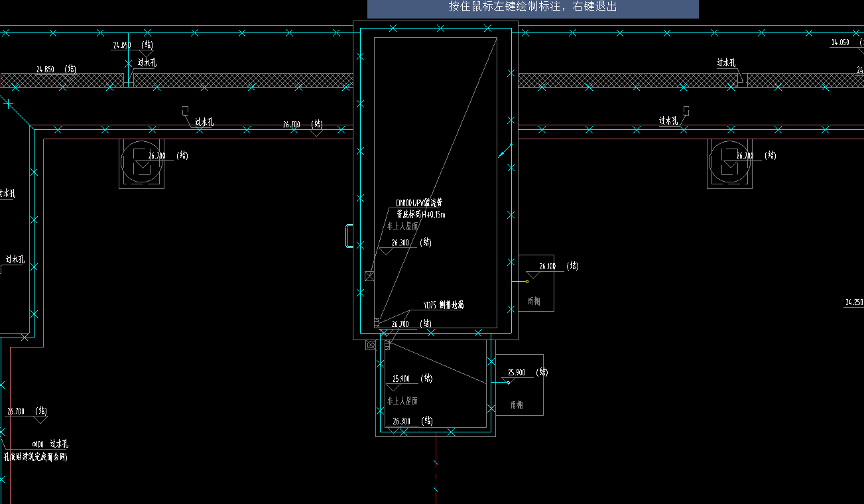This screenshot has width=864, height=504.
Task: Select the door handle symbol on shaft's left wall
Action: click(349, 236)
